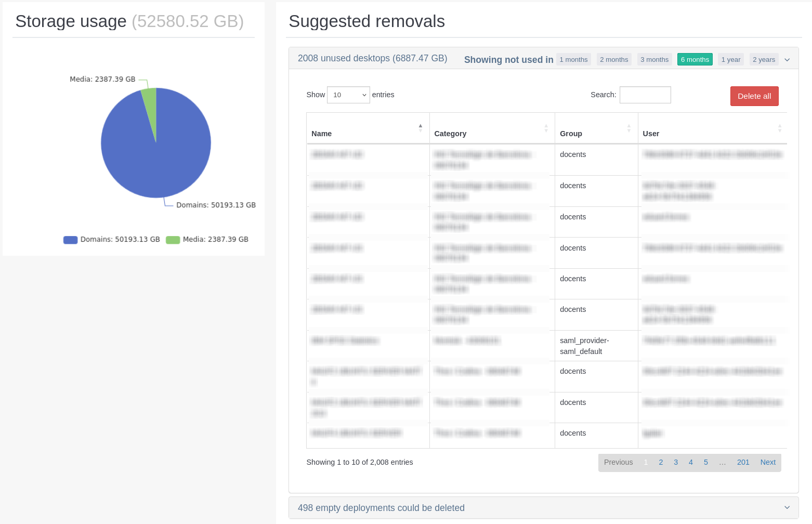Toggle the blue Domains legend swatch

[70, 240]
